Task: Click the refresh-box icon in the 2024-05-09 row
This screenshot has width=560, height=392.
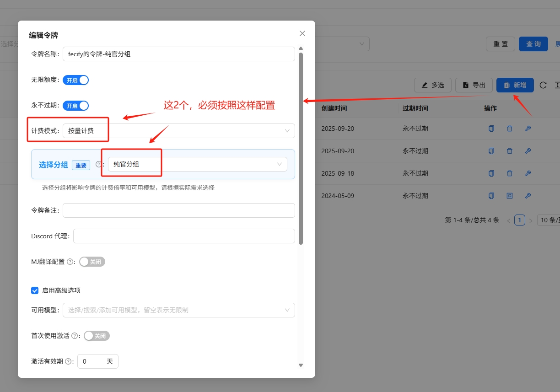Action: tap(510, 196)
